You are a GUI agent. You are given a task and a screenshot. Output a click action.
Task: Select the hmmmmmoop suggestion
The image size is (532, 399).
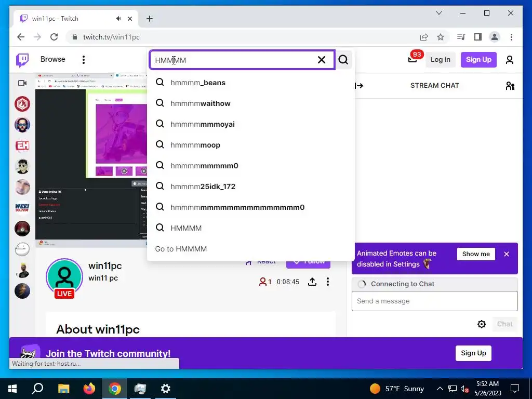(251, 145)
